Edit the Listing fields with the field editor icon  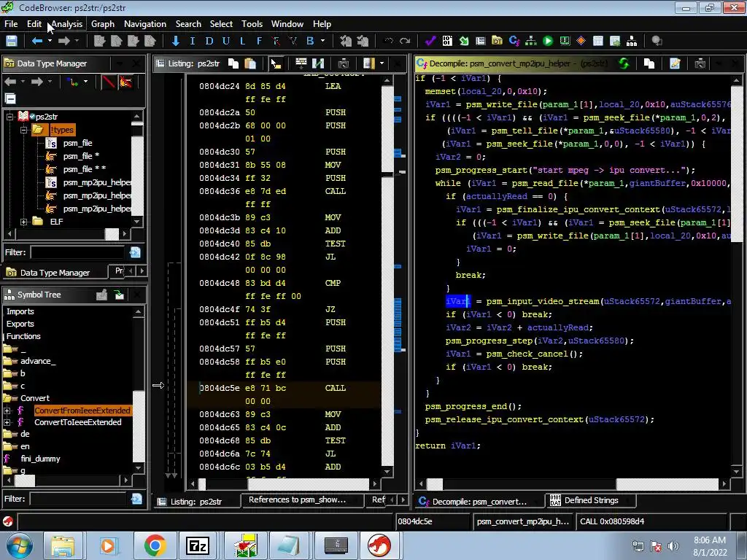pyautogui.click(x=301, y=63)
